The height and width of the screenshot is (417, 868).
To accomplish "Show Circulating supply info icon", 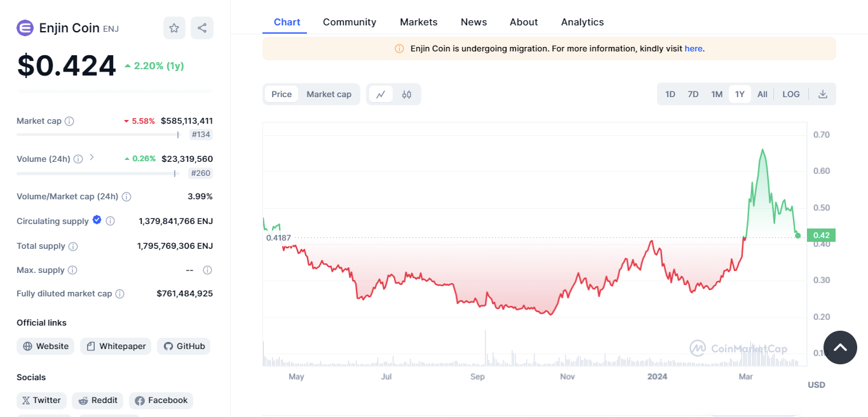I will tap(110, 222).
